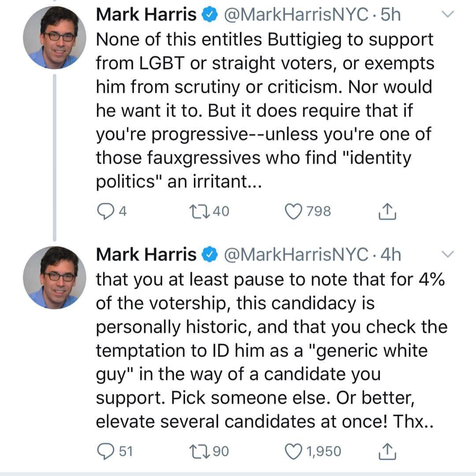Open the @MarkHarrisNYC handle on the 4h tweet

tap(296, 254)
